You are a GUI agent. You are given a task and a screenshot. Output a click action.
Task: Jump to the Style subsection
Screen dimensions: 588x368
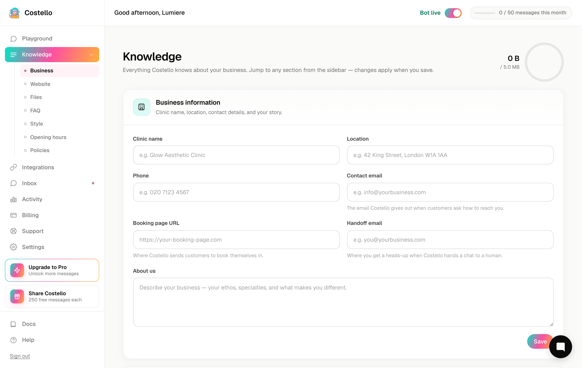click(60, 124)
